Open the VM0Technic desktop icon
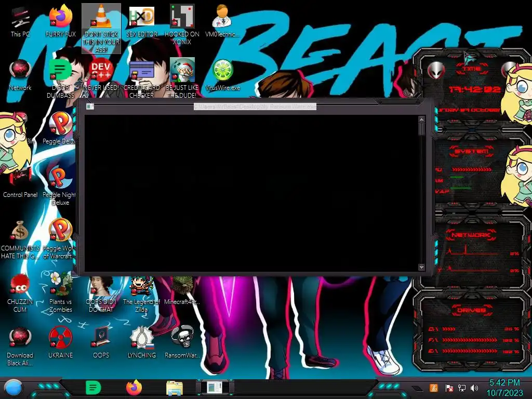532x399 pixels. (222, 21)
